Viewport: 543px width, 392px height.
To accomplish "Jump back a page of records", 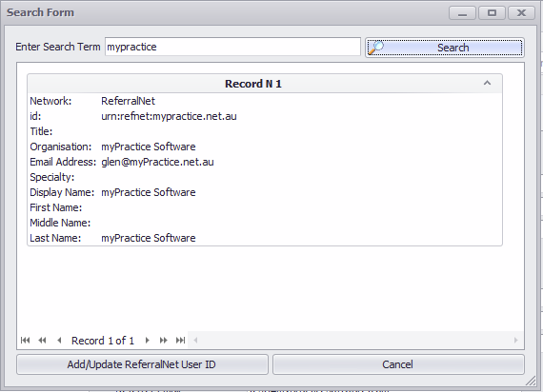I will click(42, 341).
